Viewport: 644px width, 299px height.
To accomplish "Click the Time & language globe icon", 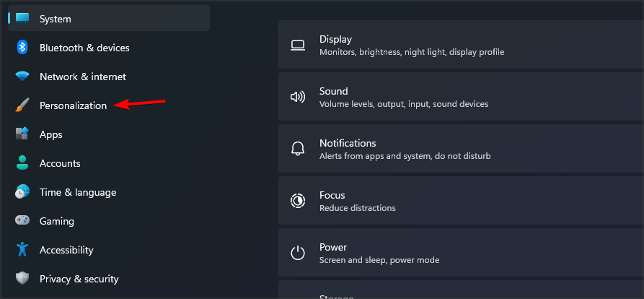I will [22, 192].
